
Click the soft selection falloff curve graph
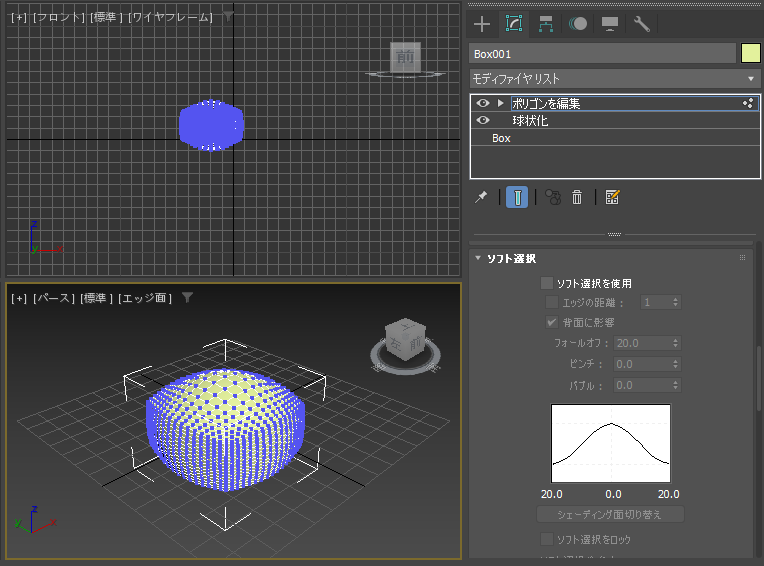pyautogui.click(x=611, y=443)
